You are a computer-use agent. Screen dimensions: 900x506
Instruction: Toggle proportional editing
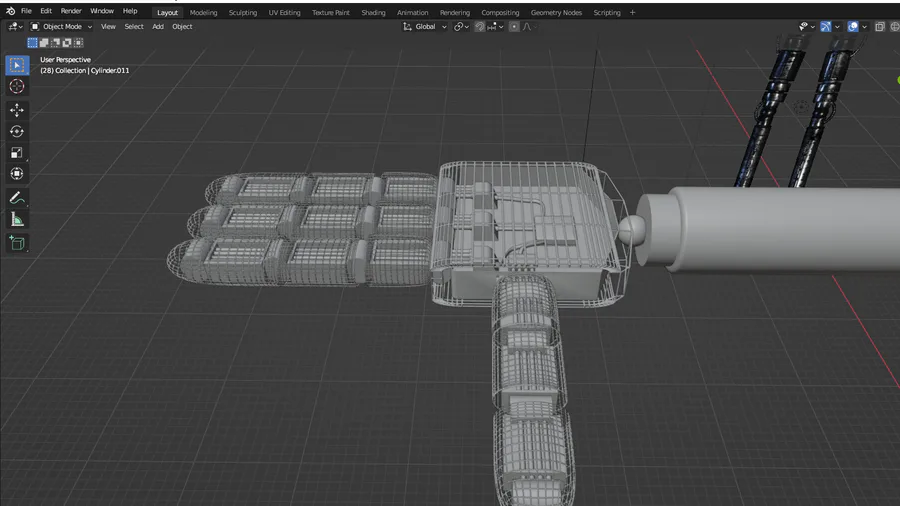(514, 26)
